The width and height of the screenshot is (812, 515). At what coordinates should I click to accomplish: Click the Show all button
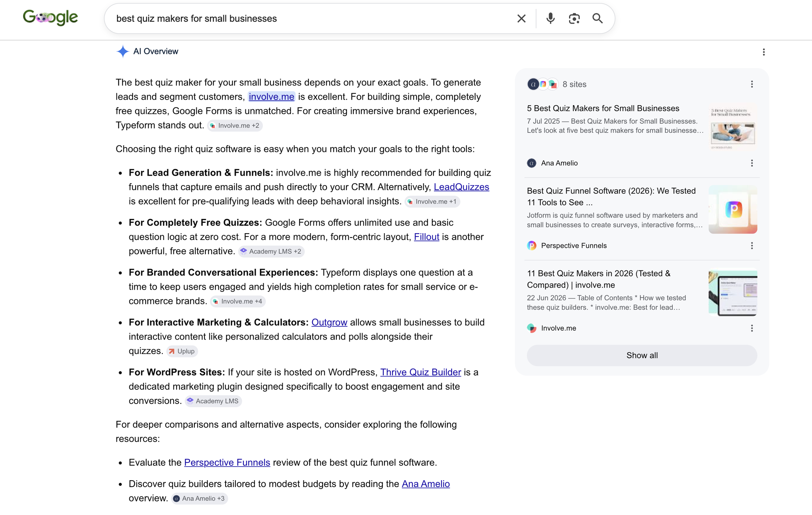click(642, 355)
